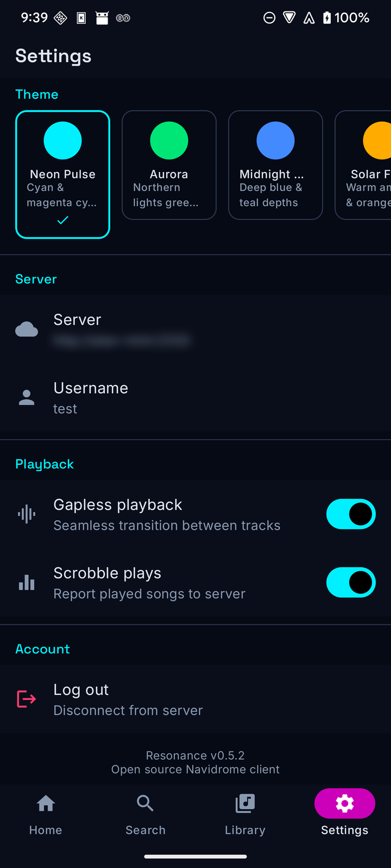Choose the Aurora green theme swatch
The width and height of the screenshot is (391, 868).
[169, 141]
